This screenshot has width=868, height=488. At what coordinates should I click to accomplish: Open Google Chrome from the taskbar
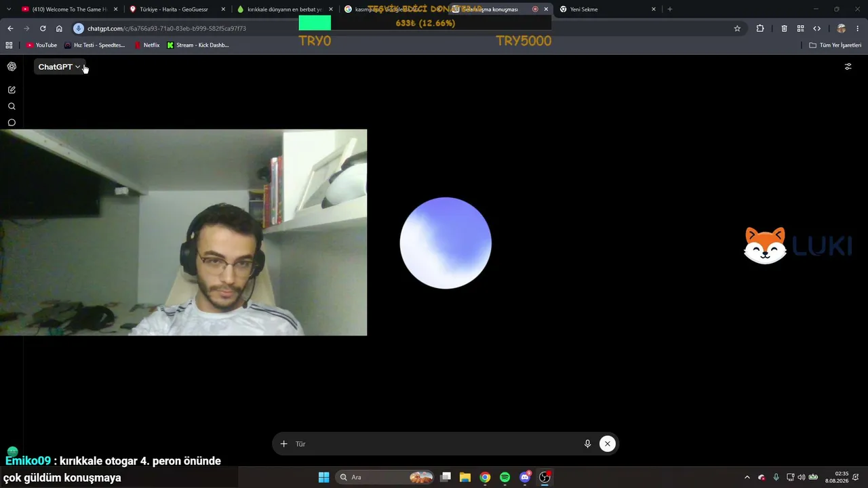coord(485,477)
